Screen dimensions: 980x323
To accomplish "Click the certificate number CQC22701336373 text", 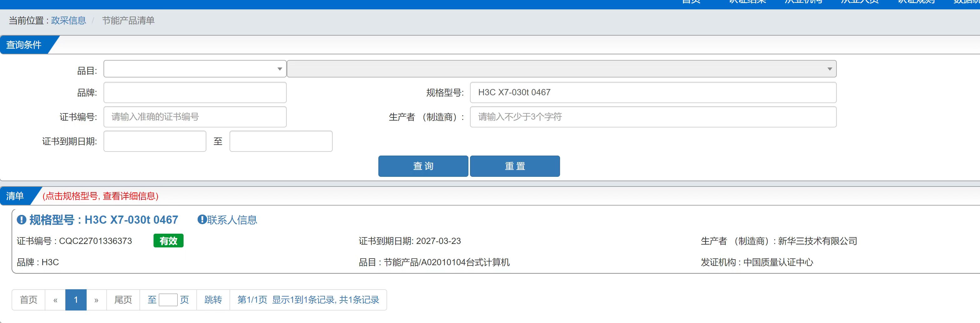I will point(95,241).
